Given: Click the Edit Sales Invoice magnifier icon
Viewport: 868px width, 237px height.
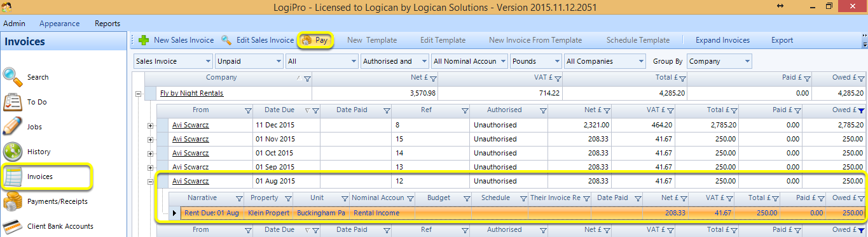Looking at the screenshot, I should point(226,40).
